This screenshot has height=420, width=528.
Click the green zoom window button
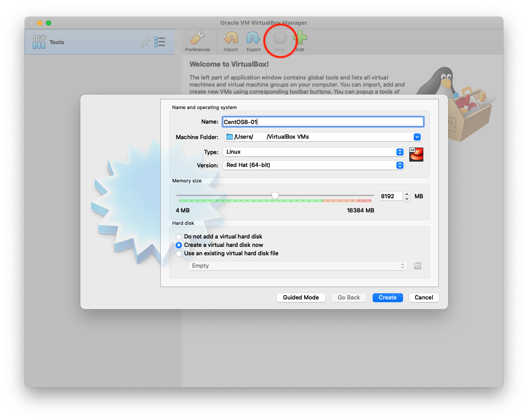pyautogui.click(x=49, y=23)
